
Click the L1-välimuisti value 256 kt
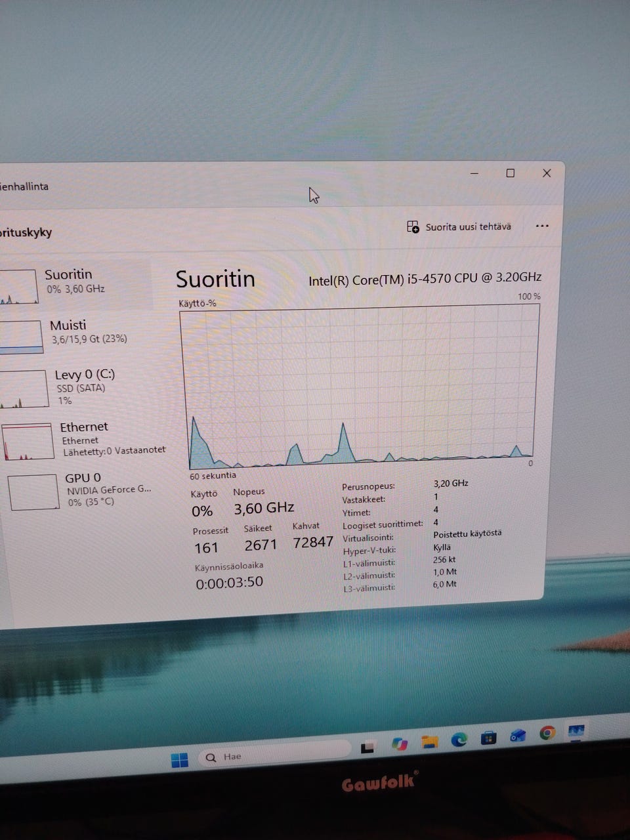(444, 560)
